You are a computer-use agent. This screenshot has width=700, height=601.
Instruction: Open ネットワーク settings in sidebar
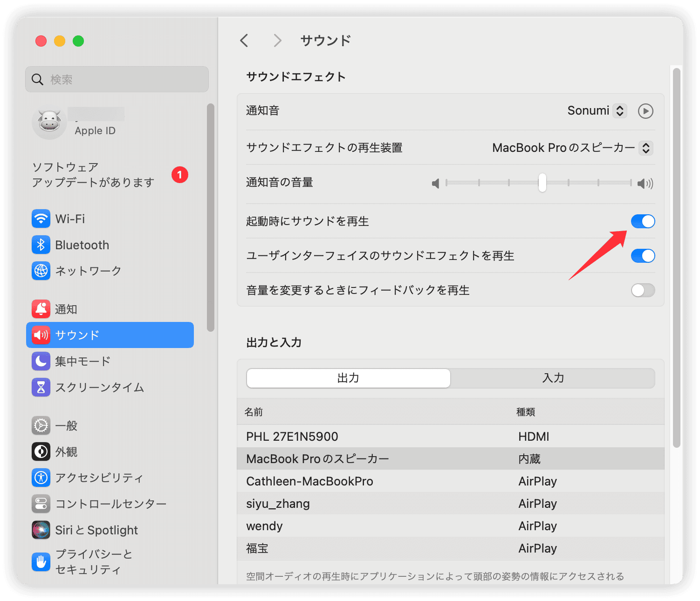[110, 271]
